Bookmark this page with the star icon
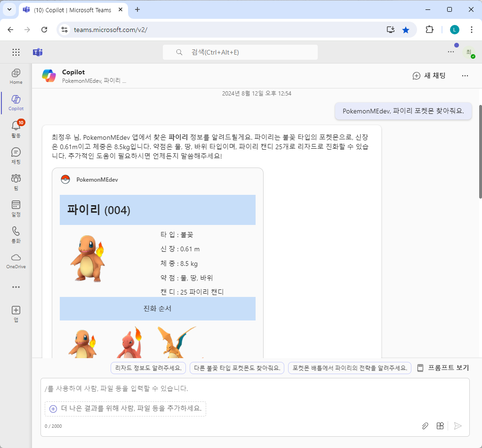The width and height of the screenshot is (482, 448). [x=406, y=30]
